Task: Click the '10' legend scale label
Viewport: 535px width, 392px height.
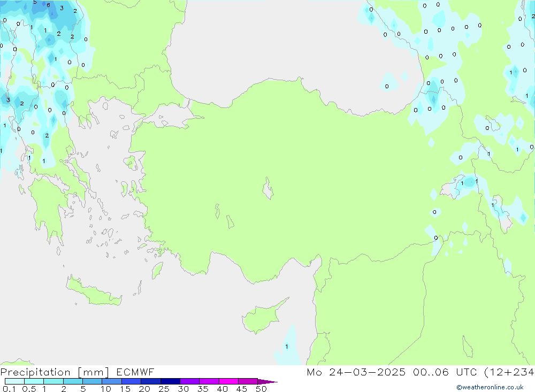Action: 106,389
